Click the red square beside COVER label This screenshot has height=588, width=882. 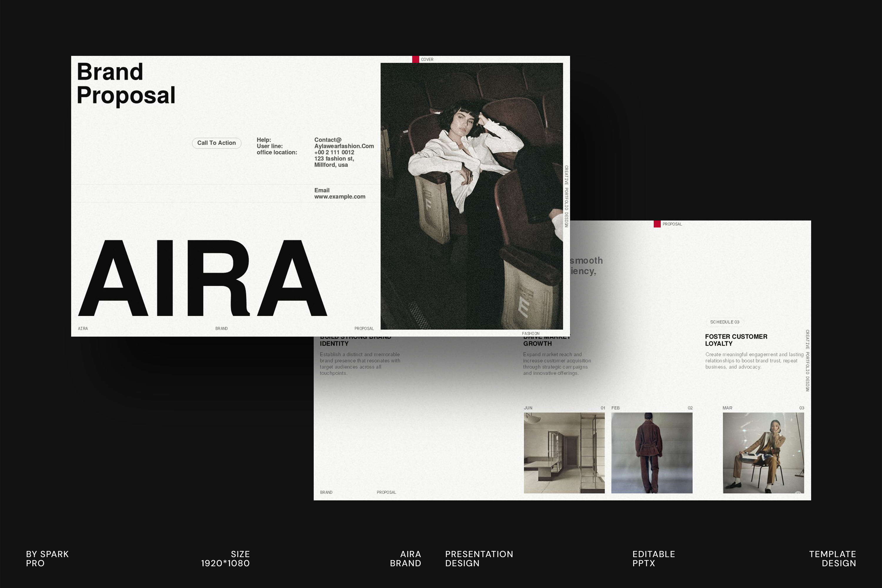tap(415, 59)
